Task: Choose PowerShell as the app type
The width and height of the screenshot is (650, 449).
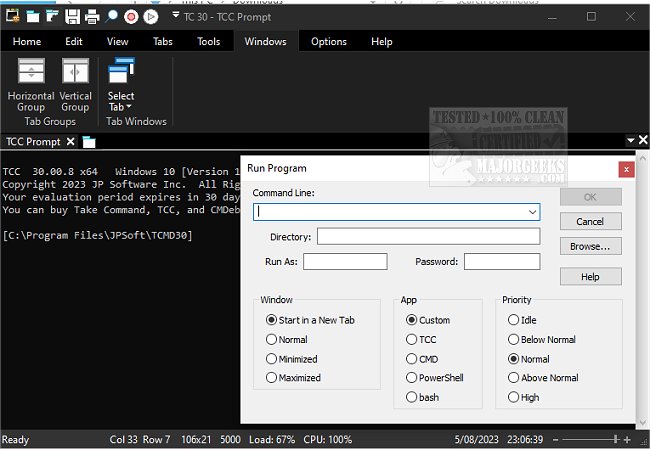Action: click(412, 378)
